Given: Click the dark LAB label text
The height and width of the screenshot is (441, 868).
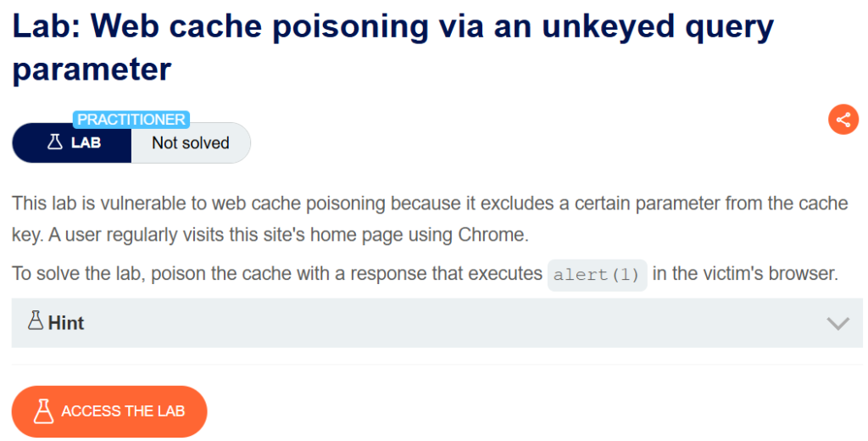Looking at the screenshot, I should [86, 142].
